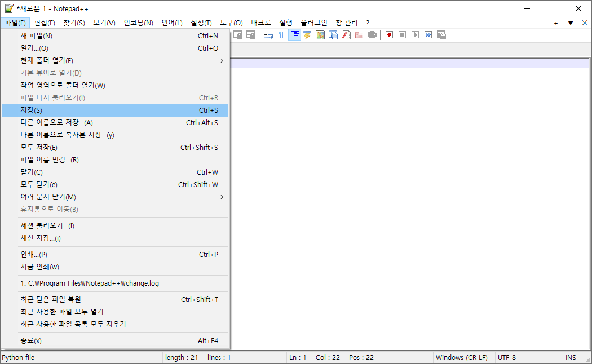Select 새 파일(N) menu entry
The height and width of the screenshot is (364, 592).
click(115, 36)
